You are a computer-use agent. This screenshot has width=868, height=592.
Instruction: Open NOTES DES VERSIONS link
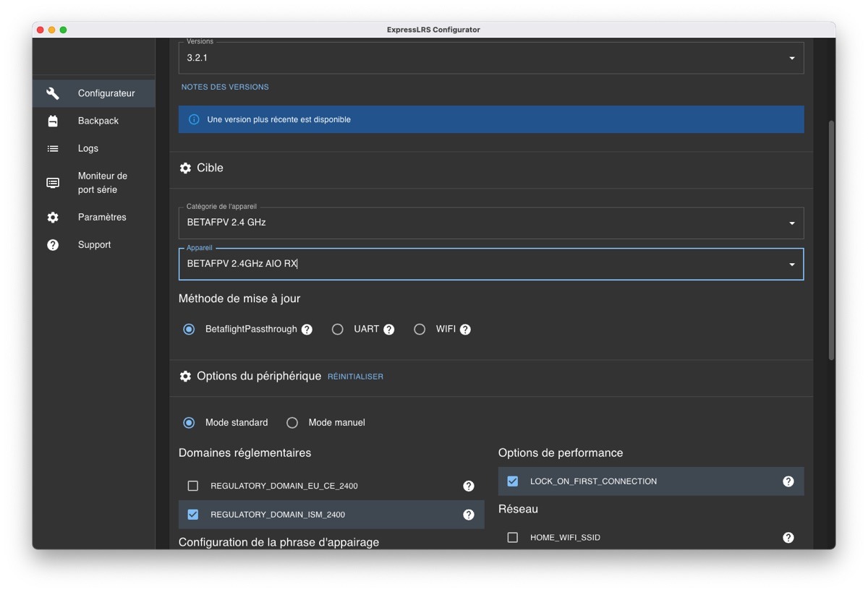pos(225,87)
